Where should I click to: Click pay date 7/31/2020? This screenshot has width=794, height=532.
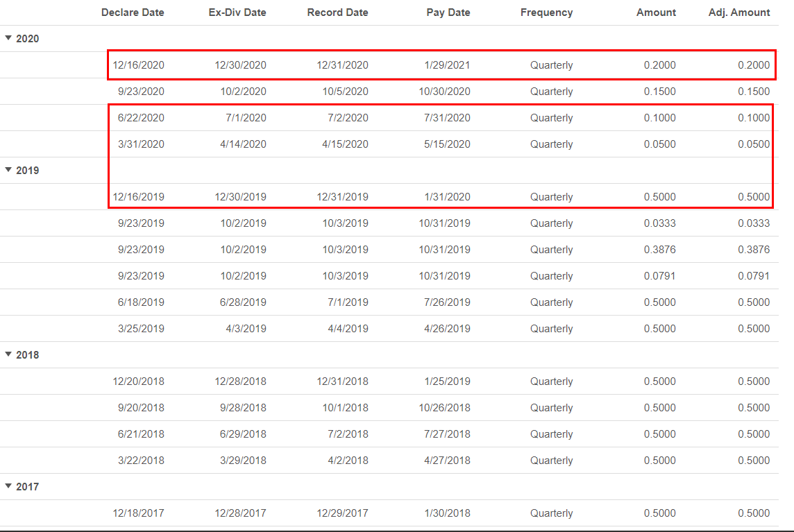point(447,117)
